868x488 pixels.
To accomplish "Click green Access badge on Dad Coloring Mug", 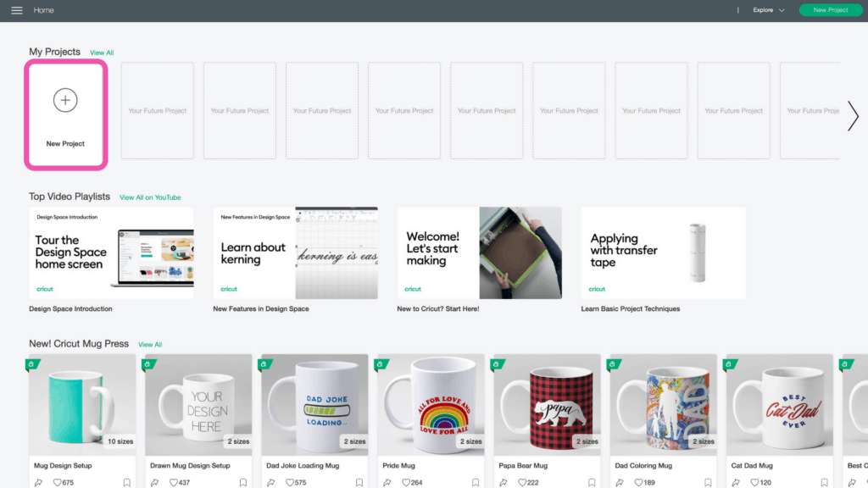I will (x=614, y=364).
